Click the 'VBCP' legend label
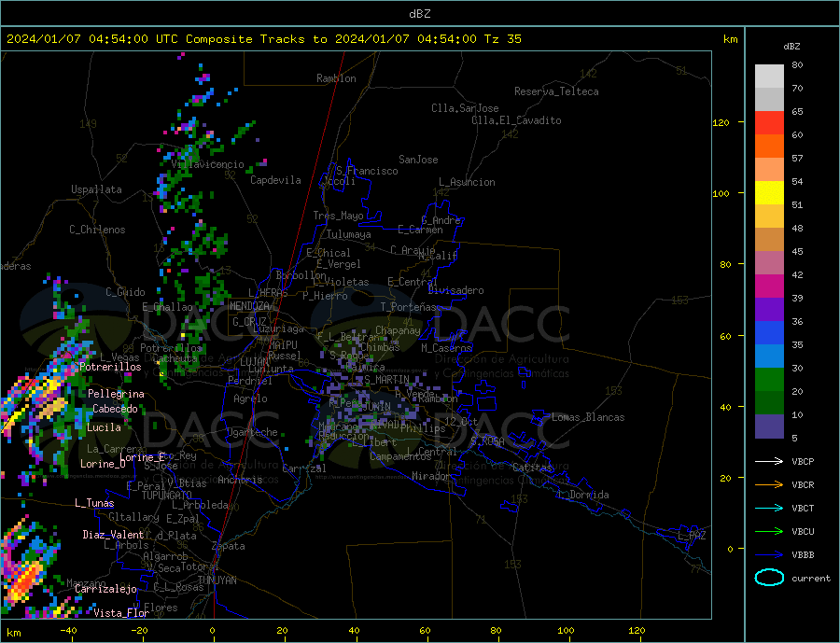Image resolution: width=840 pixels, height=643 pixels. (x=803, y=461)
